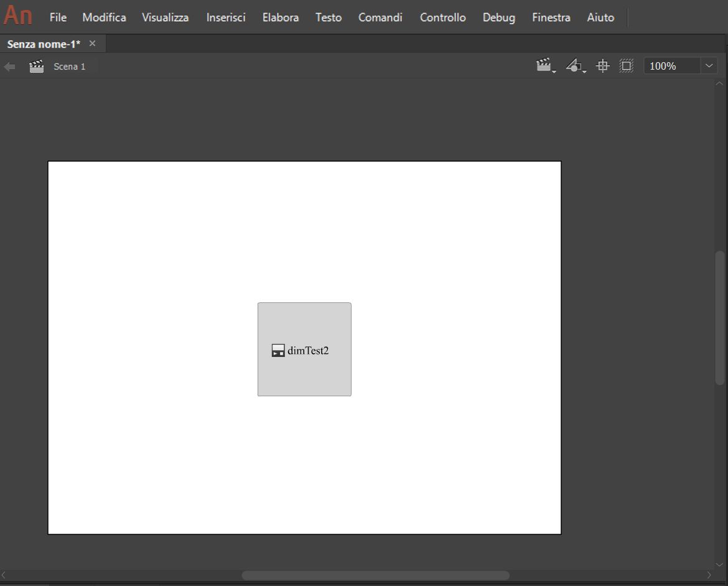The width and height of the screenshot is (728, 586).
Task: Click the small symbol icon inside dimTest2
Action: 278,350
